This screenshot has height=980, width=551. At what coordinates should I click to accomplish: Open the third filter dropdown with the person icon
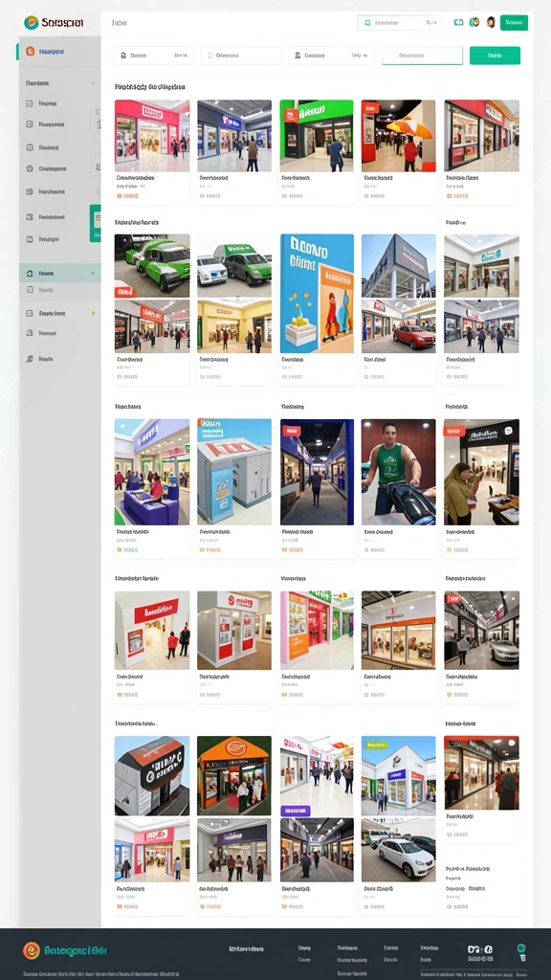coord(331,55)
